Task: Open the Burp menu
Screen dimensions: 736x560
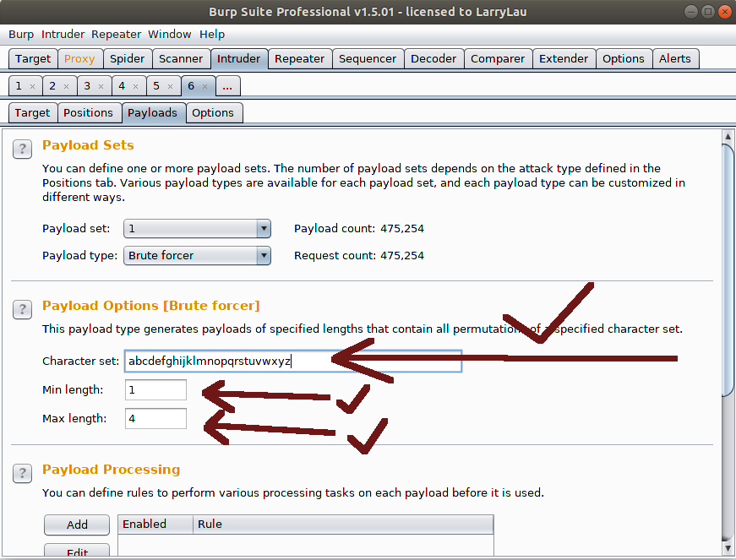Action: click(21, 35)
